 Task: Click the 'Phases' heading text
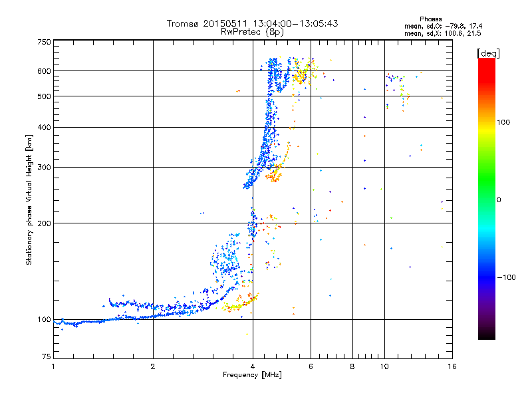(430, 19)
